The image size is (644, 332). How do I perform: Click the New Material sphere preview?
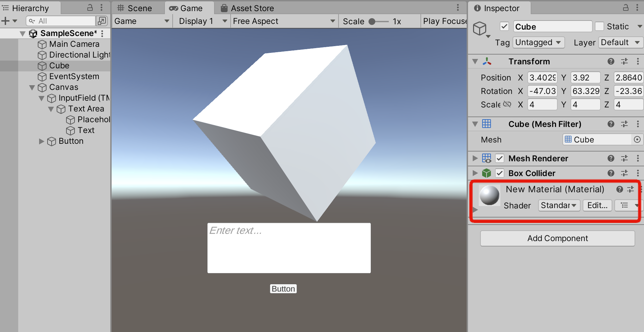coord(489,195)
